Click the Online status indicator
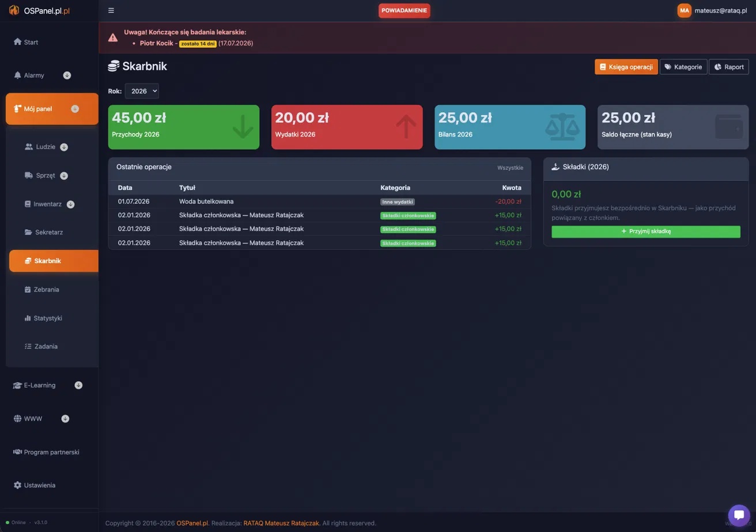The image size is (756, 532). pos(16,523)
